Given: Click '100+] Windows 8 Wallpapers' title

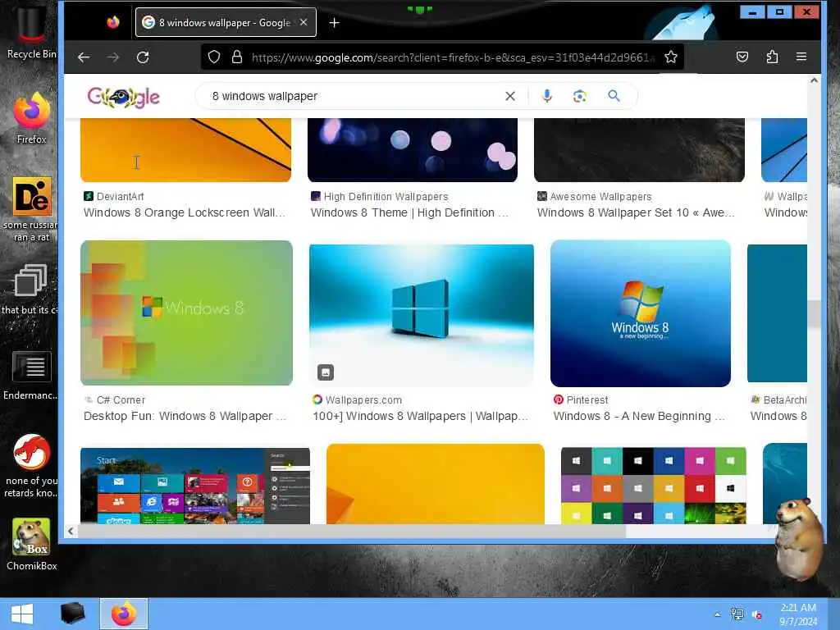Looking at the screenshot, I should click(420, 416).
